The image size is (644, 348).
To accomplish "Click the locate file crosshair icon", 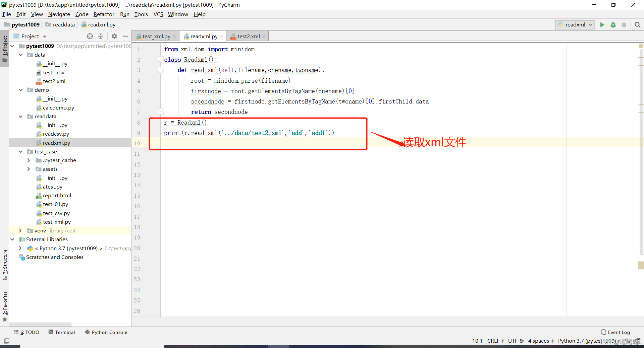I will click(90, 36).
